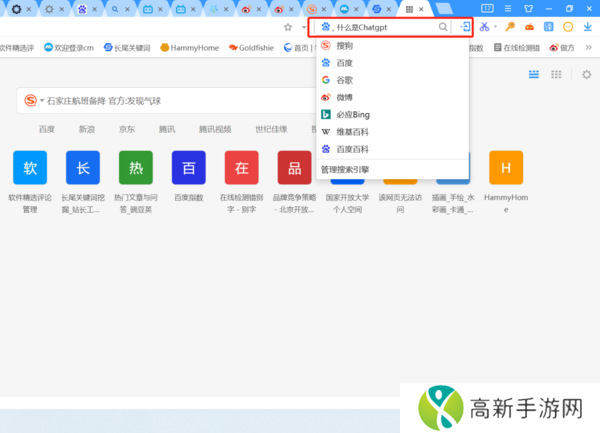The height and width of the screenshot is (433, 600).
Task: Select 谷歌 from the search engine list
Action: pos(345,79)
